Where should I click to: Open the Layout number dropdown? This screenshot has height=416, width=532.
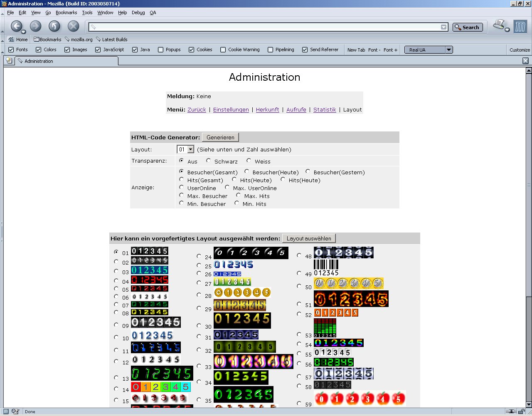tap(190, 149)
